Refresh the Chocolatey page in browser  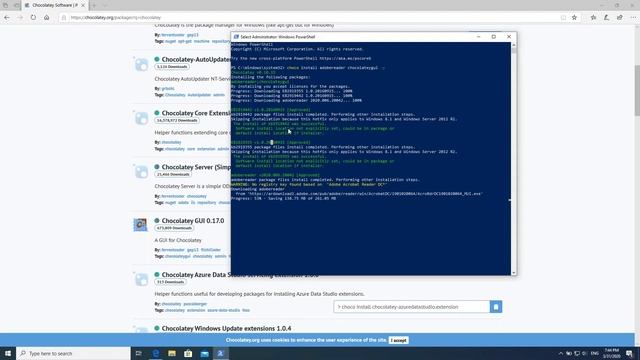click(x=33, y=18)
